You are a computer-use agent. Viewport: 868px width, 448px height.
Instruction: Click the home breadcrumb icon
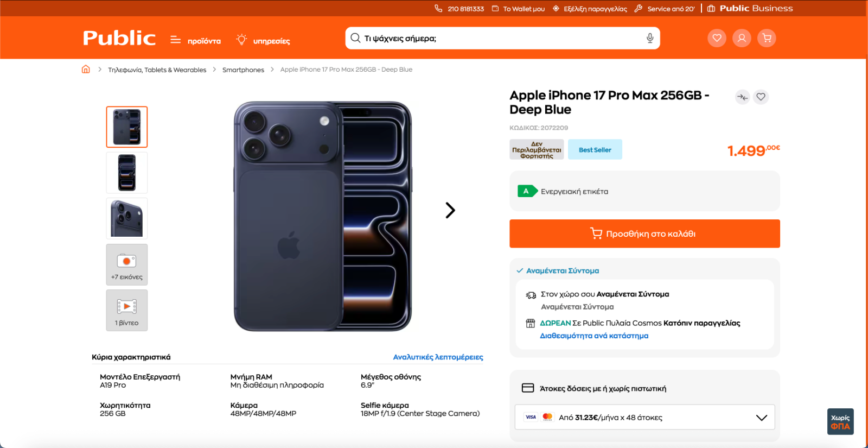pos(86,70)
